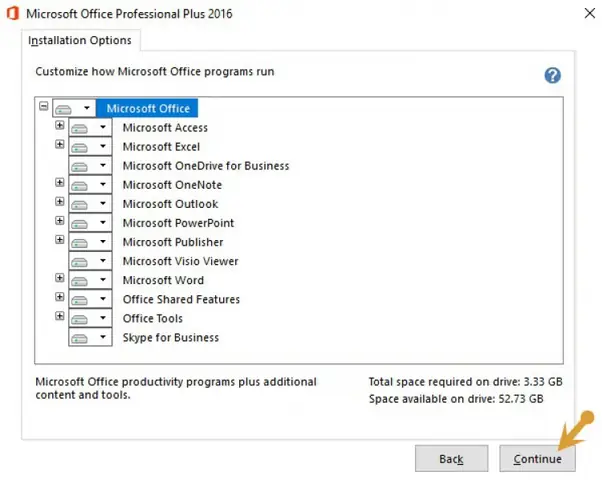Click 'Space available on drive: 52.73 GB'
The height and width of the screenshot is (480, 602).
tap(456, 399)
